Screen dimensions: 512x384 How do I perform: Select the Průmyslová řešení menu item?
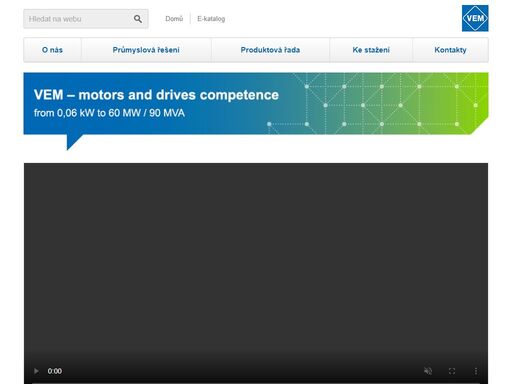146,50
